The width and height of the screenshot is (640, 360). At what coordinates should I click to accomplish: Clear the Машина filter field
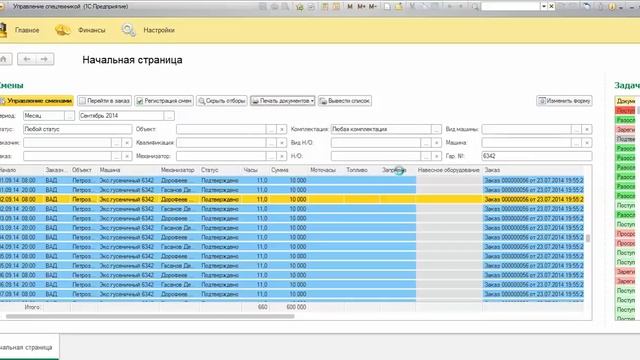click(x=587, y=143)
